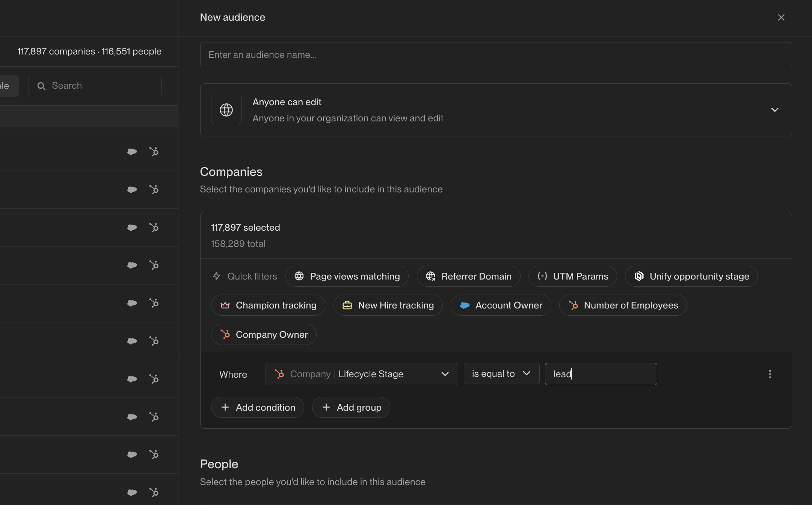This screenshot has width=812, height=505.
Task: Click the crown icon on Champion tracking
Action: [x=225, y=305]
